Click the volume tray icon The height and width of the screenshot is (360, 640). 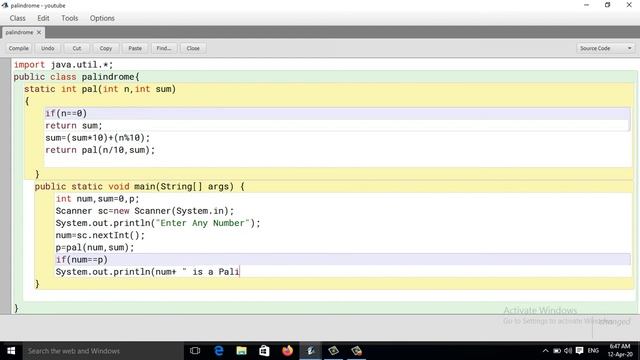[568, 351]
